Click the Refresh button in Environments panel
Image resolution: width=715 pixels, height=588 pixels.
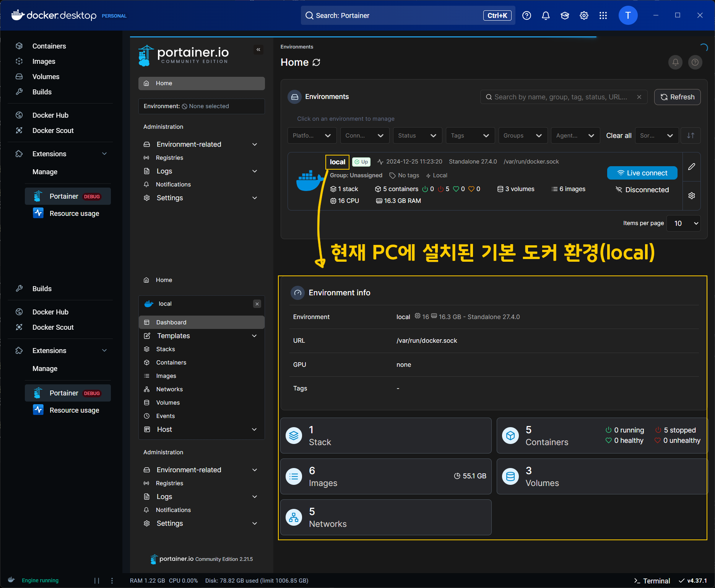pyautogui.click(x=677, y=97)
